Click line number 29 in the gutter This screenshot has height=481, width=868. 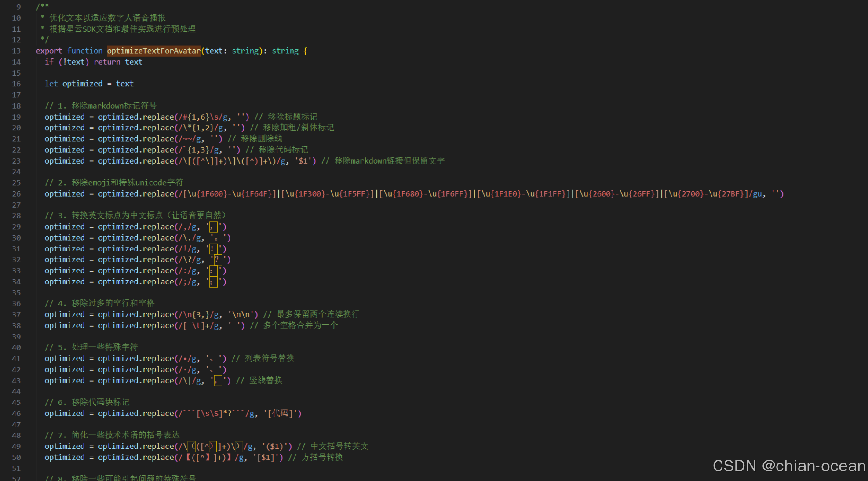pyautogui.click(x=16, y=226)
